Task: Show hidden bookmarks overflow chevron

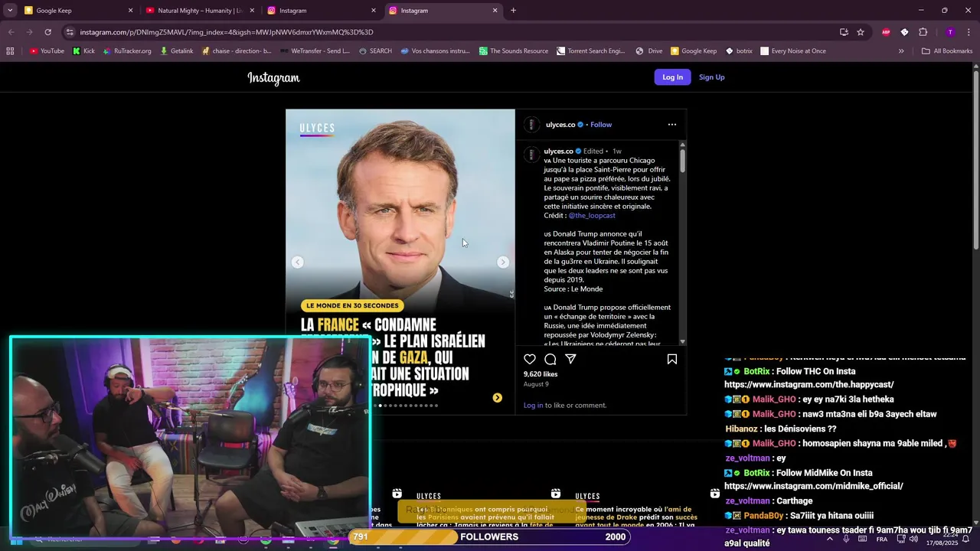Action: (900, 51)
